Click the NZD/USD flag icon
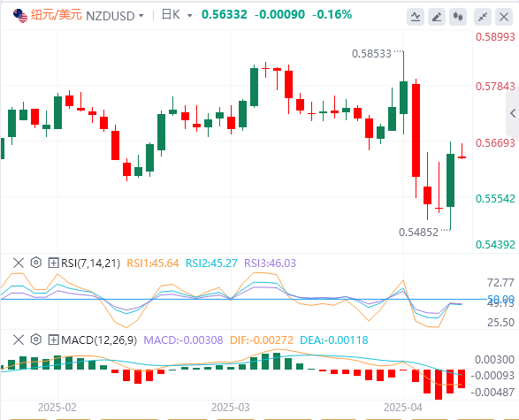The width and height of the screenshot is (519, 420). click(20, 16)
